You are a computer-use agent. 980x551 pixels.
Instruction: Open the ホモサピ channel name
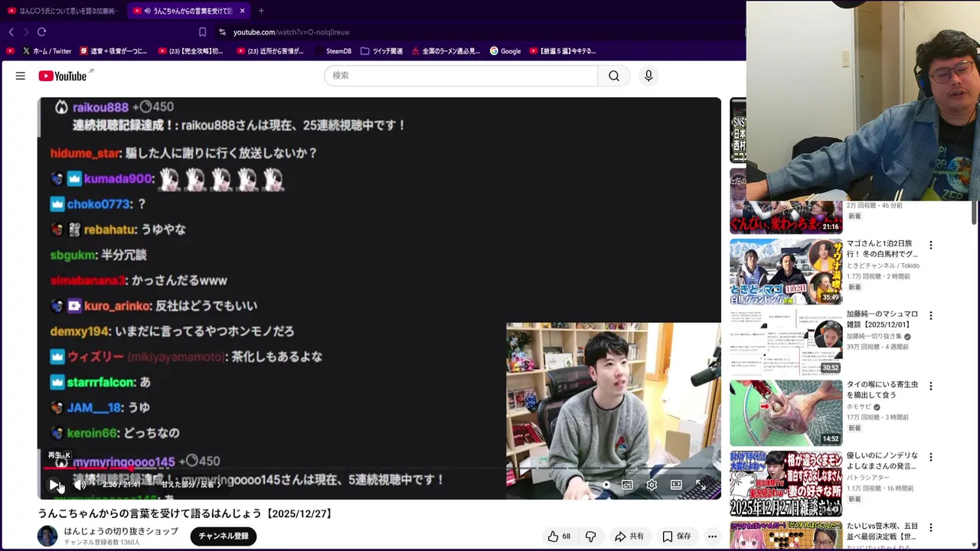[x=860, y=407]
